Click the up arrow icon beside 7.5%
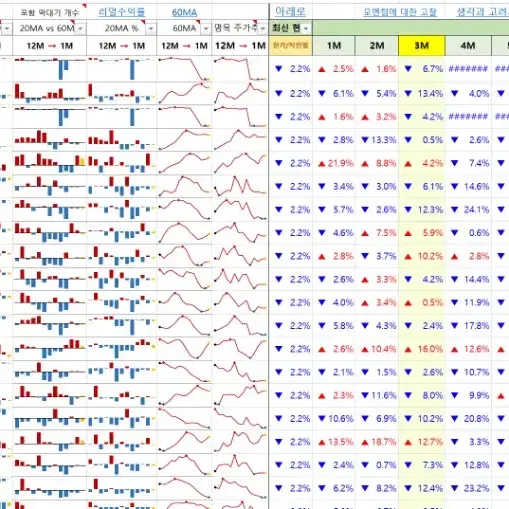 click(x=365, y=233)
